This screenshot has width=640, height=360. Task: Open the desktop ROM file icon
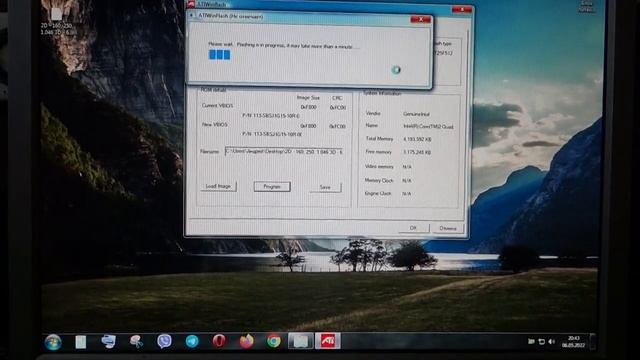pos(57,22)
